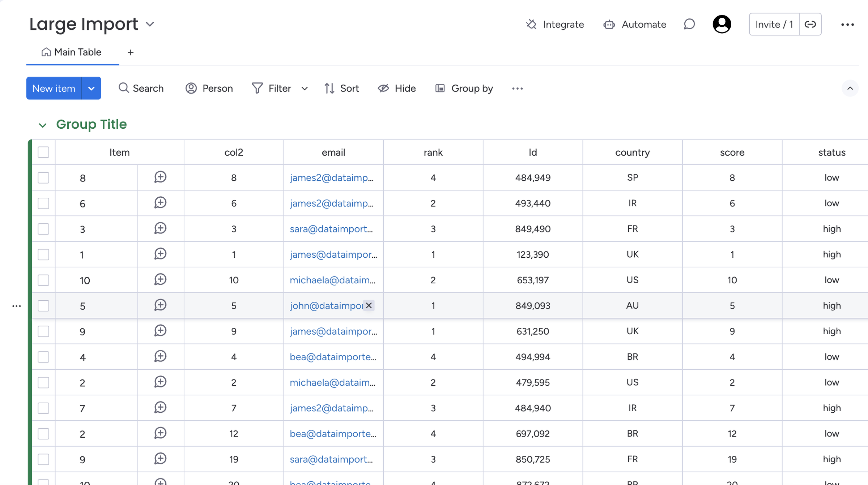Click the New item button
Screen dimensions: 868x485
point(54,88)
